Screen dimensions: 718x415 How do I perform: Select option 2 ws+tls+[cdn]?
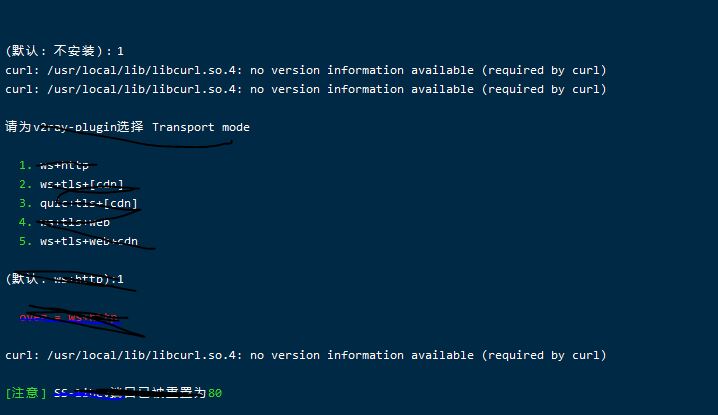(x=82, y=184)
